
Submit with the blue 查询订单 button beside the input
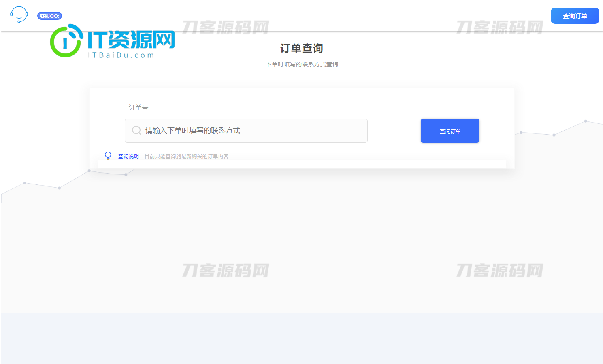tap(450, 131)
